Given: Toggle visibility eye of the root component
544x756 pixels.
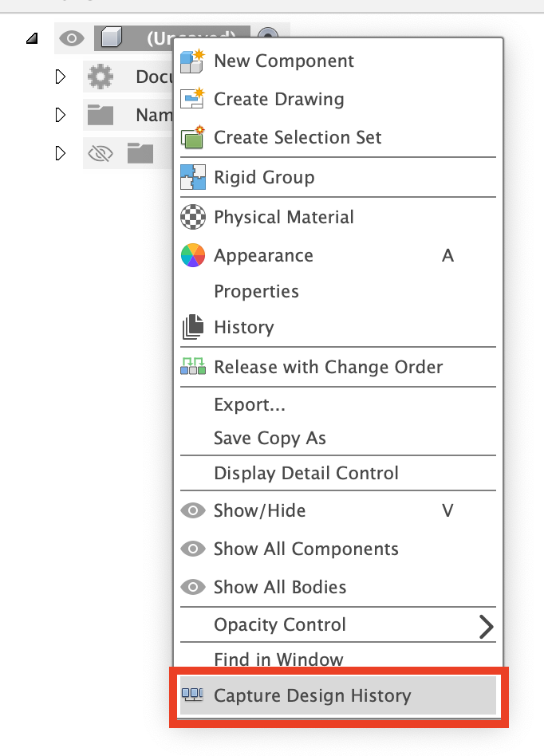Looking at the screenshot, I should (x=72, y=38).
